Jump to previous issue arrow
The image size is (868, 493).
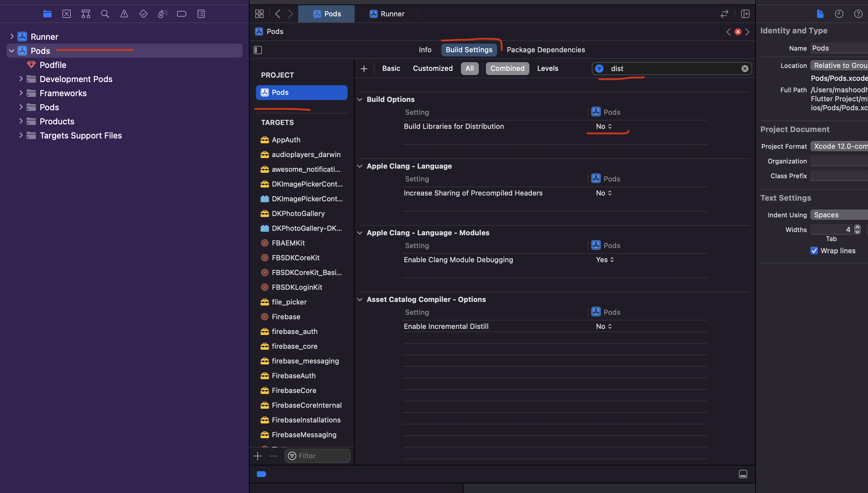[728, 32]
